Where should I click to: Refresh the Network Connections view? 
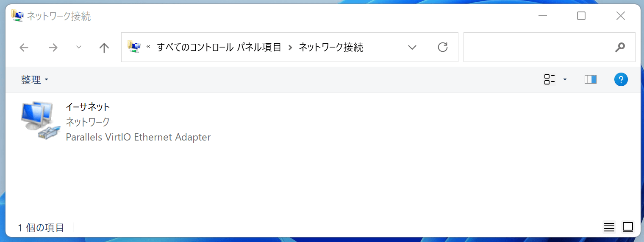click(x=443, y=47)
